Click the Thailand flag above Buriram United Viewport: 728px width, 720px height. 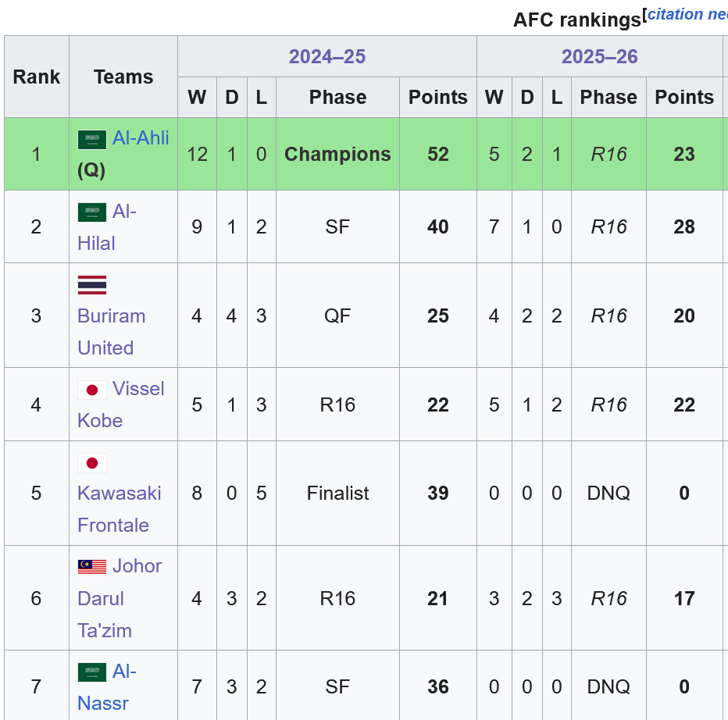[x=92, y=285]
